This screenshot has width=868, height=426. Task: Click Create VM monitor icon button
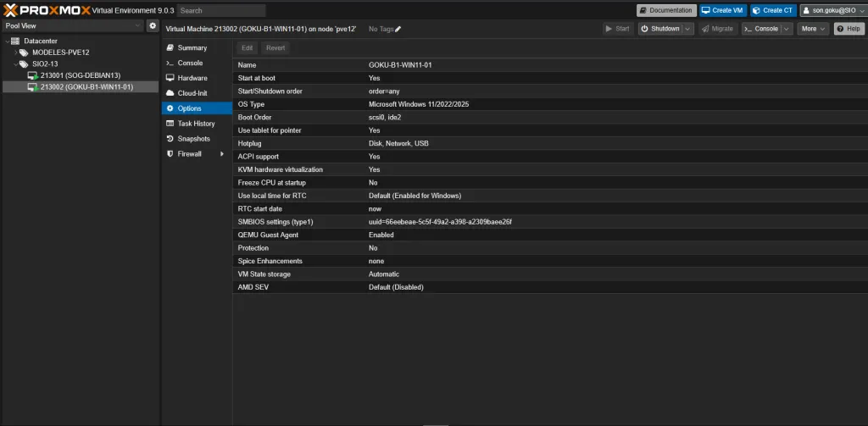point(722,10)
